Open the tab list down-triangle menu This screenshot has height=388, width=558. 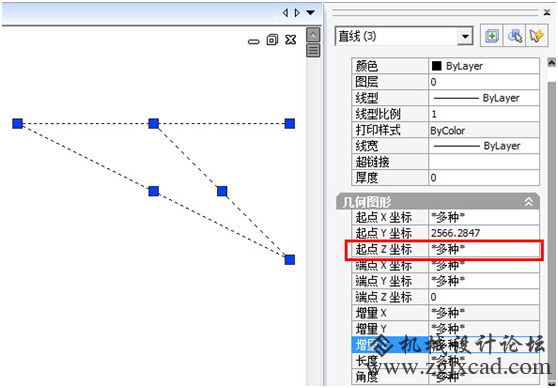pos(311,13)
